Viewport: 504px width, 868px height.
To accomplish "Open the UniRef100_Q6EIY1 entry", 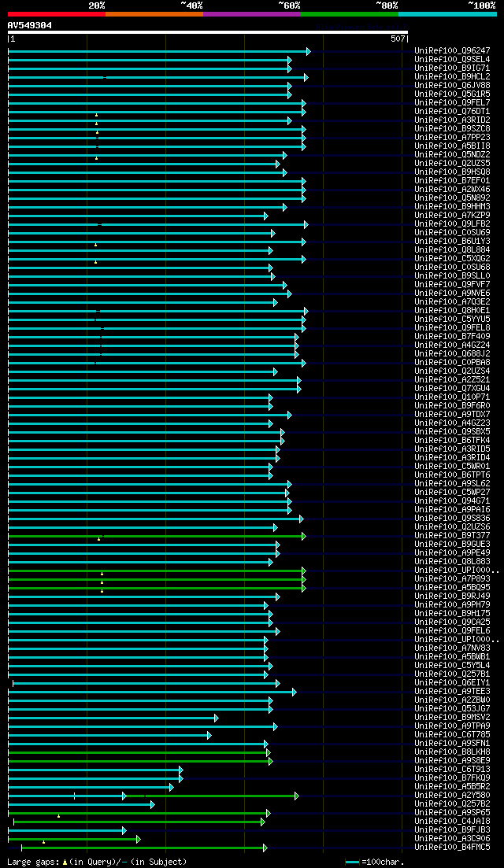I will [452, 683].
